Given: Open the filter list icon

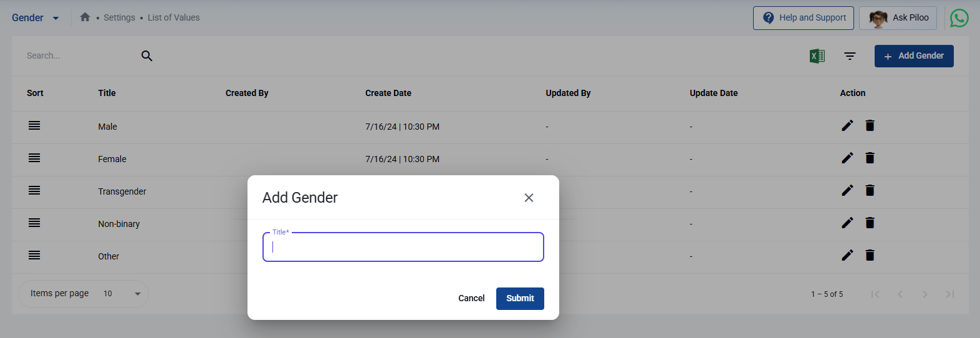Looking at the screenshot, I should pos(850,56).
